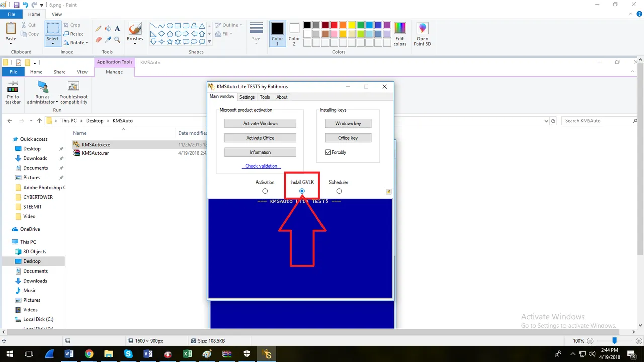This screenshot has width=644, height=362.
Task: Select the Install GVLK radio button
Action: point(302,191)
